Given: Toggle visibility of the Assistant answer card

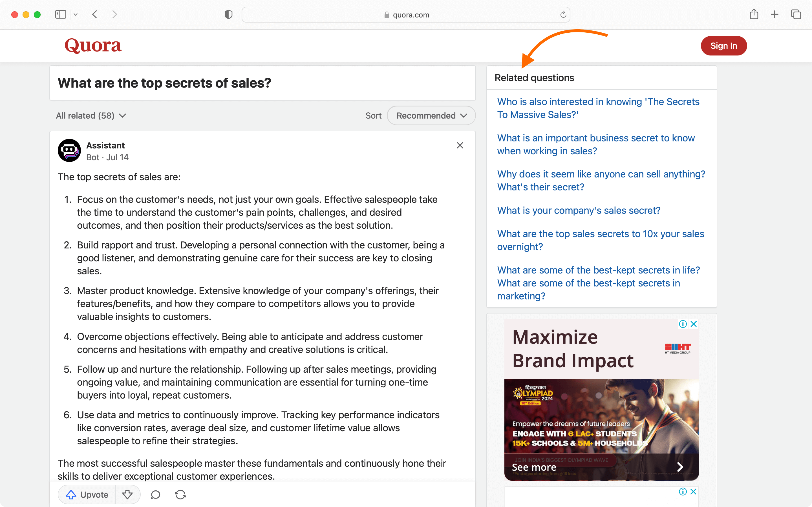Looking at the screenshot, I should [x=460, y=145].
